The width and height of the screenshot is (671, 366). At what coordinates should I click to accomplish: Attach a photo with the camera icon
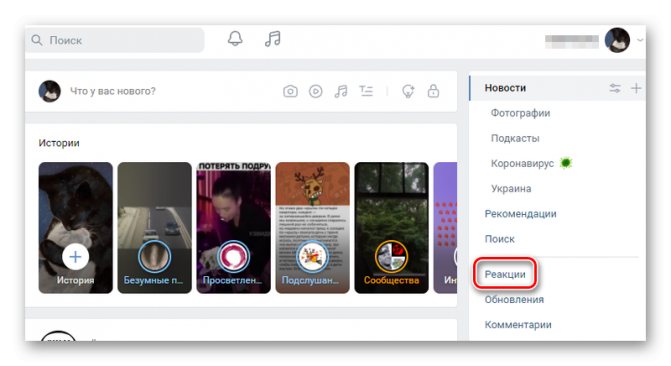click(x=290, y=91)
